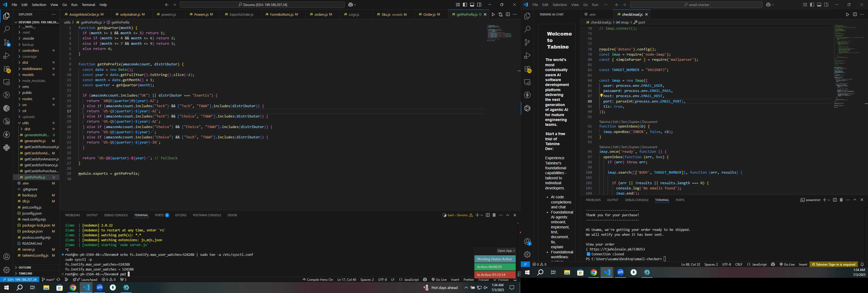Split the checkEmail.js editor right
The image size is (868, 293).
pyautogui.click(x=855, y=14)
